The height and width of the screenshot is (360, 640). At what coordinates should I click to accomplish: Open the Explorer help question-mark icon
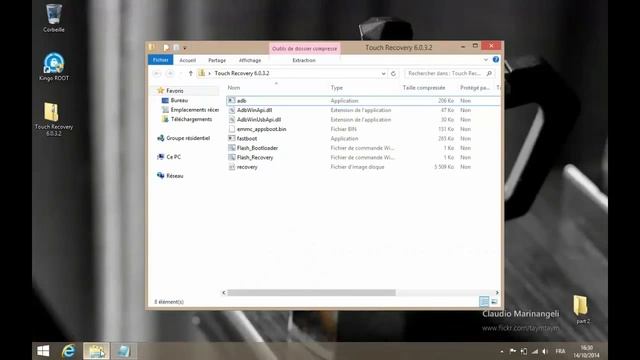[x=496, y=60]
